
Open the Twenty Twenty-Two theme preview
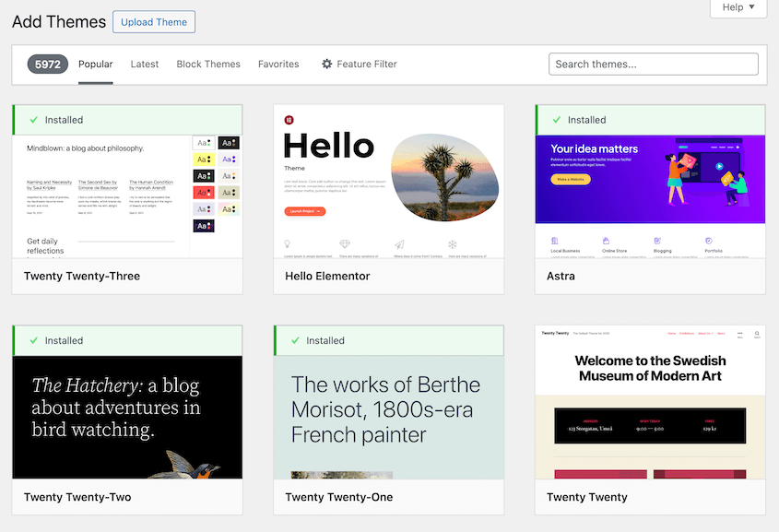[127, 418]
